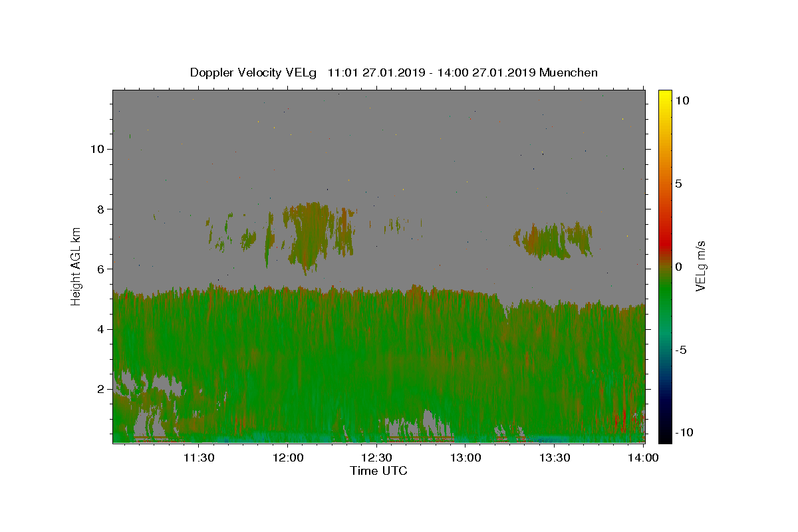
Task: Click the Height AGL km axis title
Action: pos(76,266)
